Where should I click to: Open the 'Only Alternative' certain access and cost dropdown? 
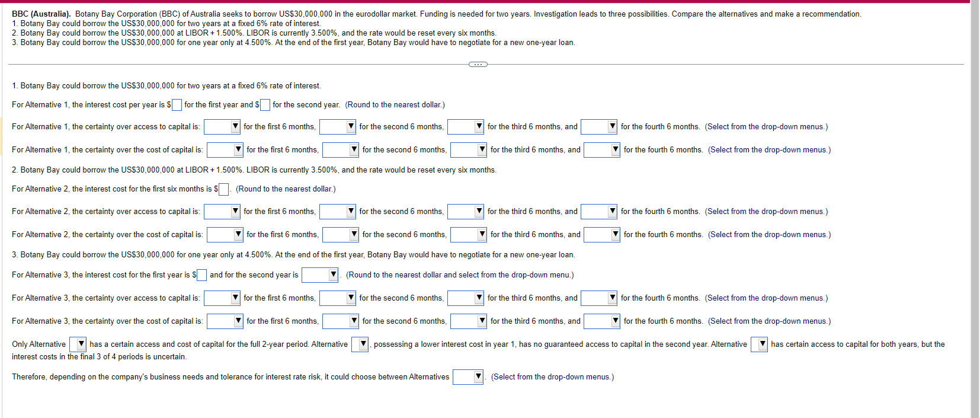(x=78, y=344)
